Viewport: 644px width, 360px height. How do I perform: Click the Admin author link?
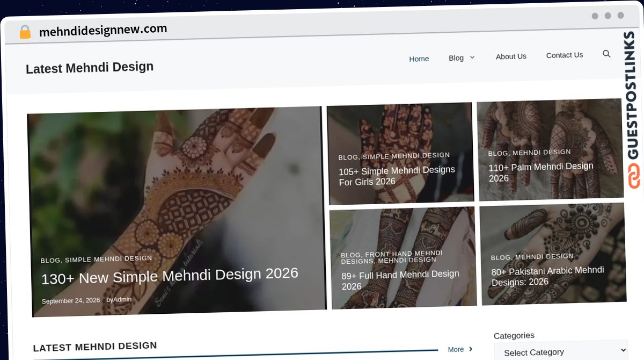pyautogui.click(x=122, y=299)
